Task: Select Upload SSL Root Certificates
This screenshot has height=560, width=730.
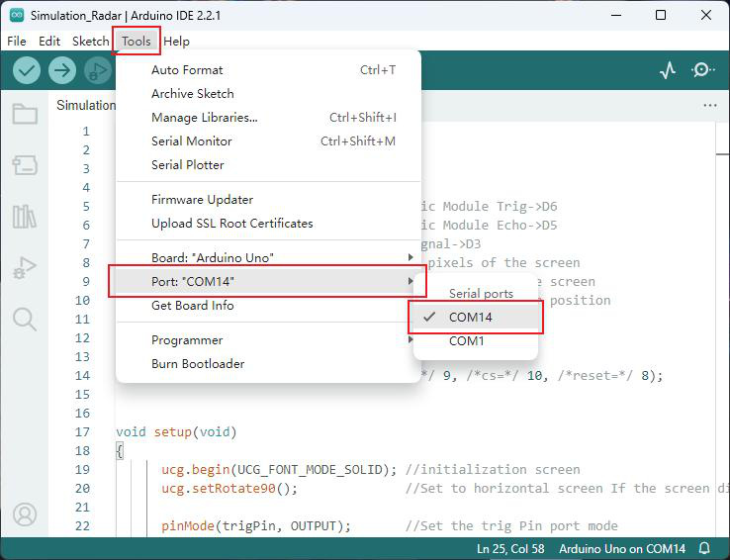Action: click(268, 223)
